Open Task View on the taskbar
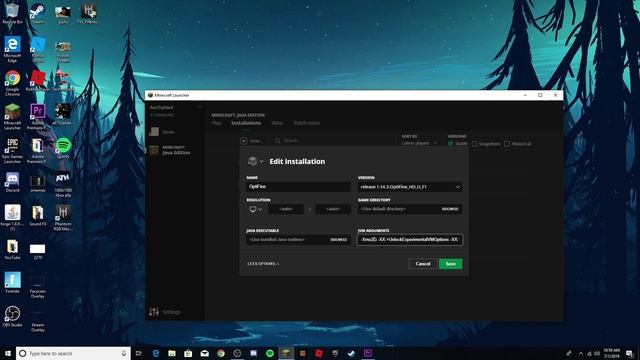The image size is (640, 360). [139, 353]
